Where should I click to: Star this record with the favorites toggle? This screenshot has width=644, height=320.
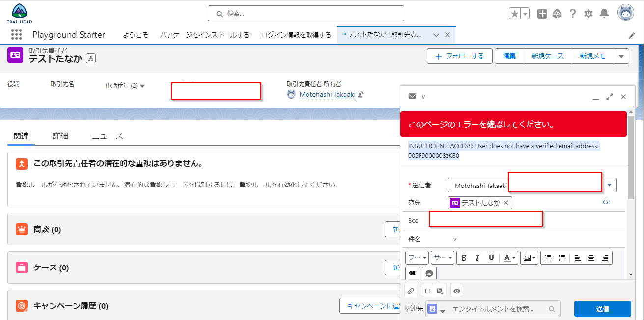516,13
